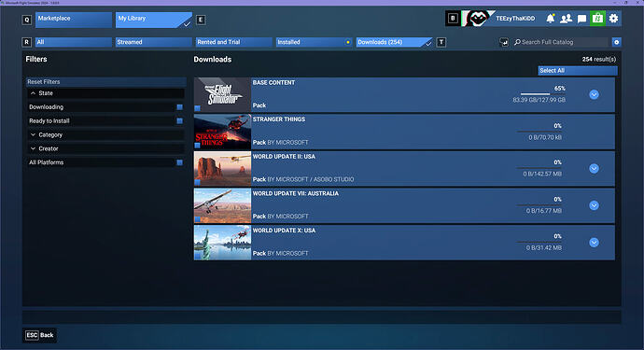Click the Search Full Catalog field
644x350 pixels.
click(x=560, y=42)
